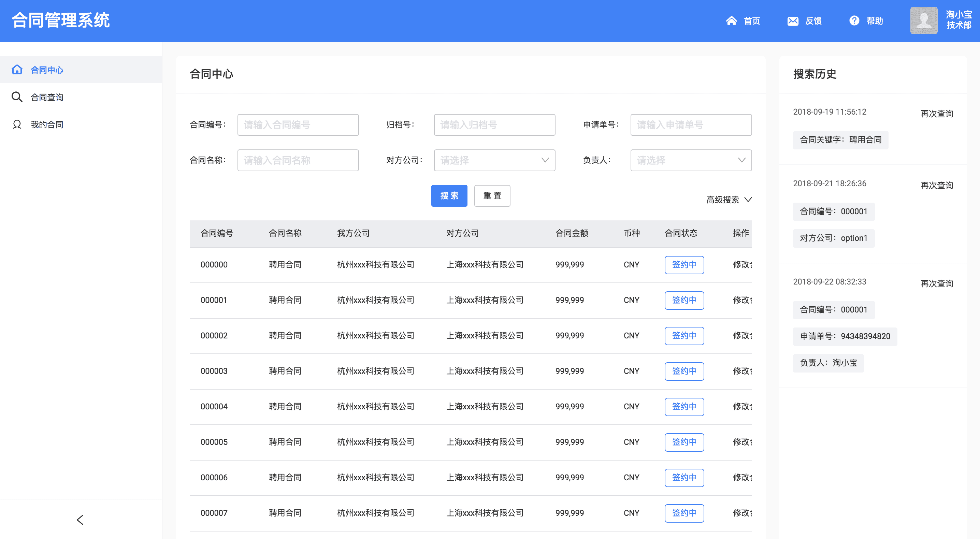
Task: Click the 重置 button
Action: 492,196
